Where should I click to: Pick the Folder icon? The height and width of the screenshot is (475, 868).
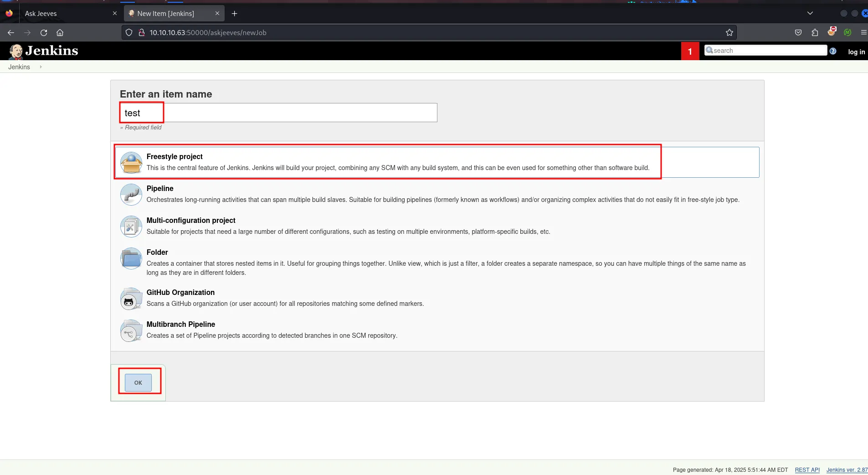click(x=131, y=258)
